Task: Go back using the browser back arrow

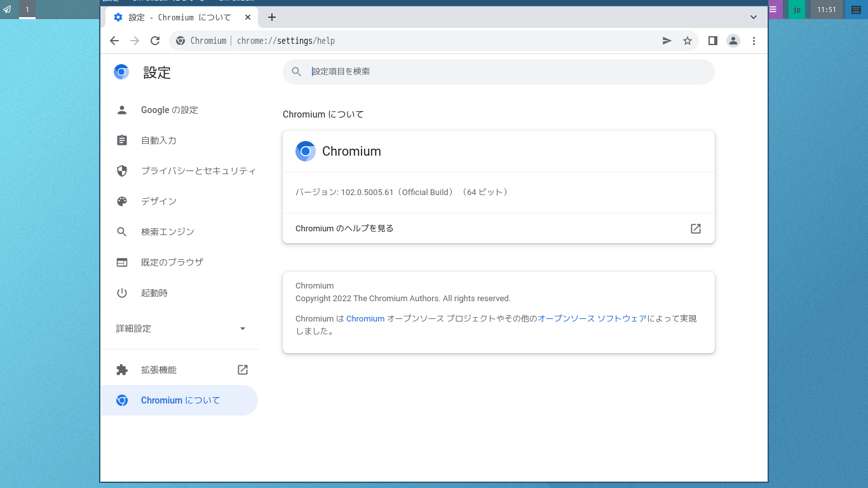Action: click(114, 41)
